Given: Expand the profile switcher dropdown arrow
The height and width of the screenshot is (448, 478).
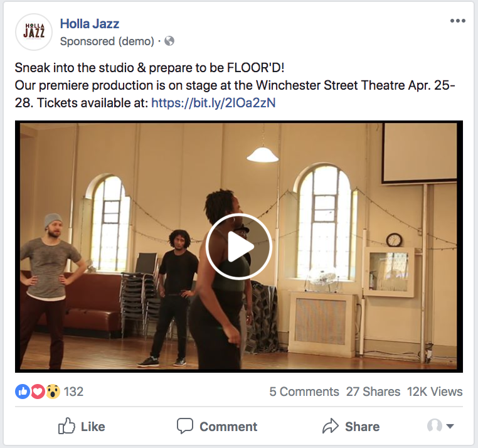Looking at the screenshot, I should pos(450,426).
